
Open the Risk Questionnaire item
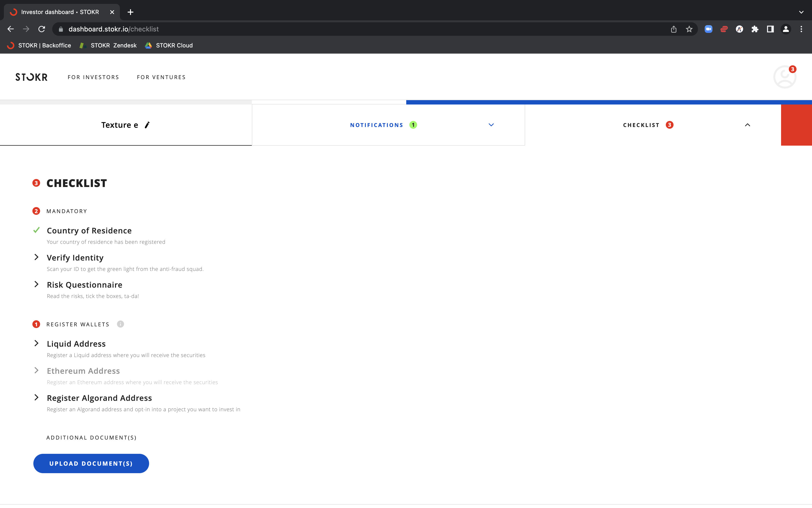coord(85,285)
